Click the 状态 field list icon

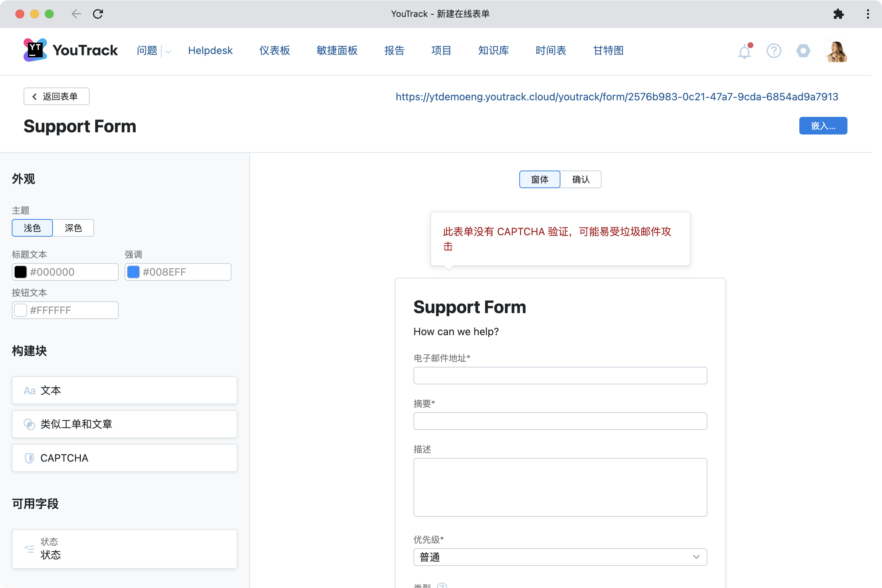pyautogui.click(x=29, y=549)
